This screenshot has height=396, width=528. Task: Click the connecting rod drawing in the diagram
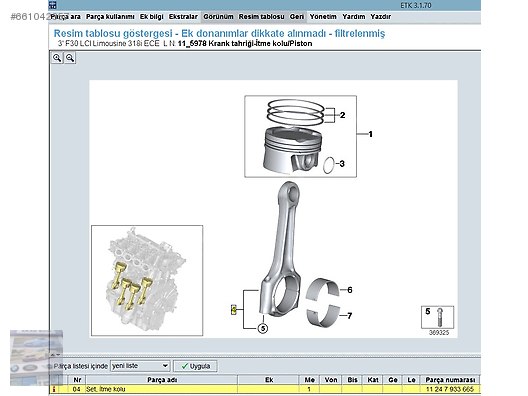[x=281, y=249]
